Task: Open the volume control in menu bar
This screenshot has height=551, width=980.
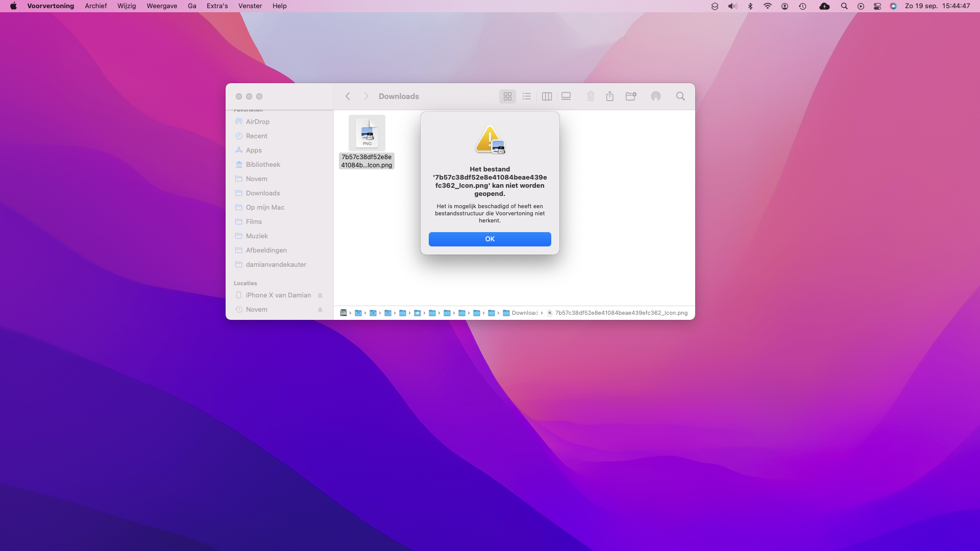Action: [x=732, y=6]
